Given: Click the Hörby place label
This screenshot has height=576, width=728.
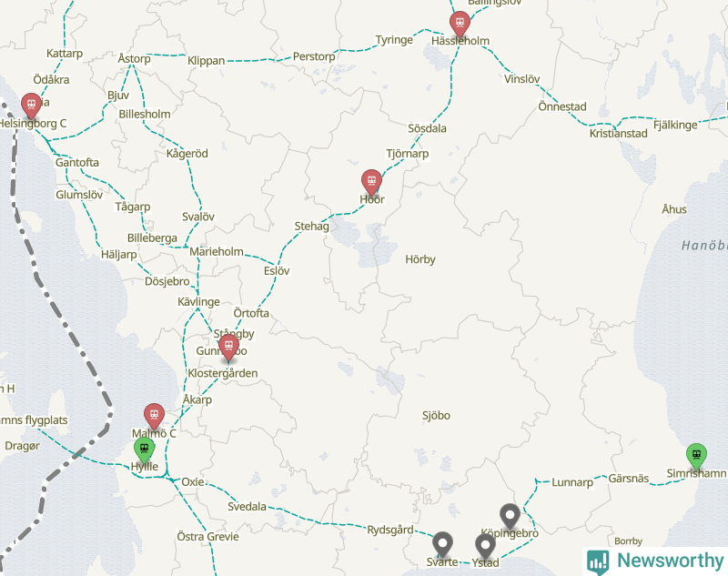Looking at the screenshot, I should (x=420, y=259).
